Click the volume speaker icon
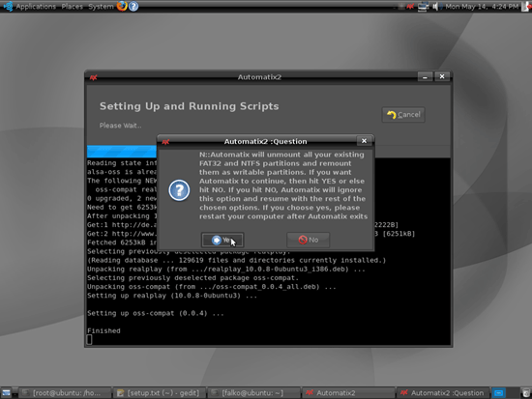Screen dimensions: 532x399 tap(436, 6)
